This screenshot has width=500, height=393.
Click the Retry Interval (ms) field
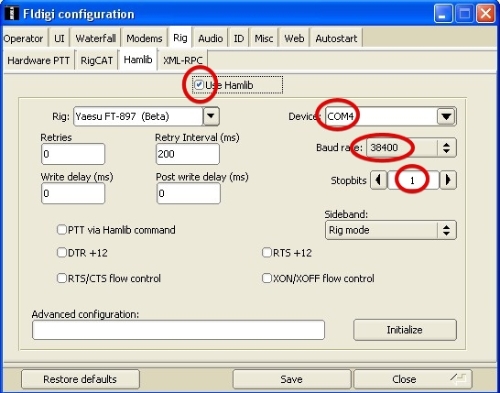point(188,154)
